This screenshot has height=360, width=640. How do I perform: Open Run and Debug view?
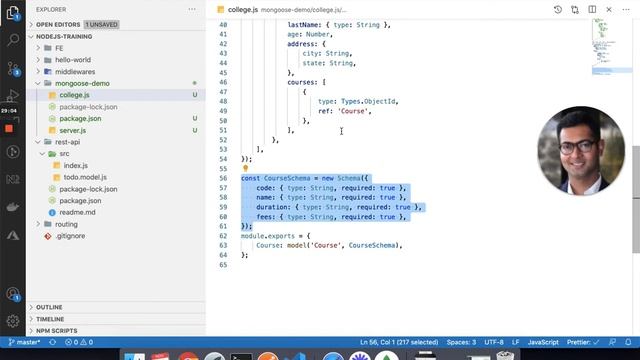(13, 96)
